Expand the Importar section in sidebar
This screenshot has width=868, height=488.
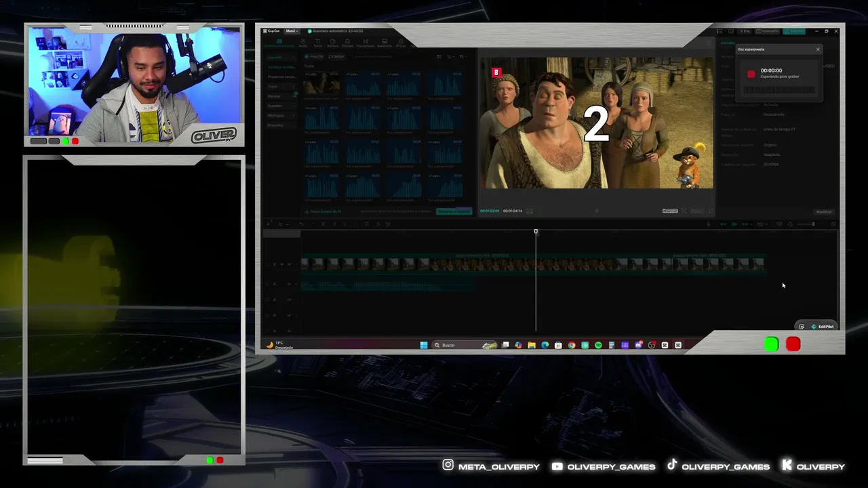click(x=280, y=57)
